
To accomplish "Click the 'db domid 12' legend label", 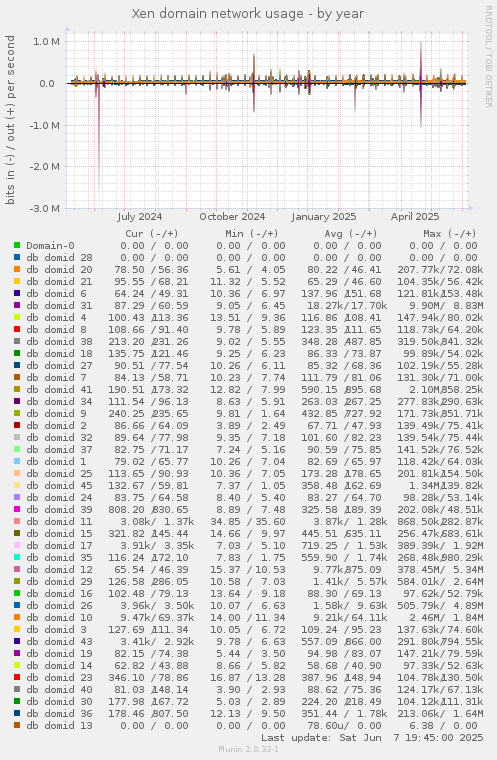I will 59,570.
